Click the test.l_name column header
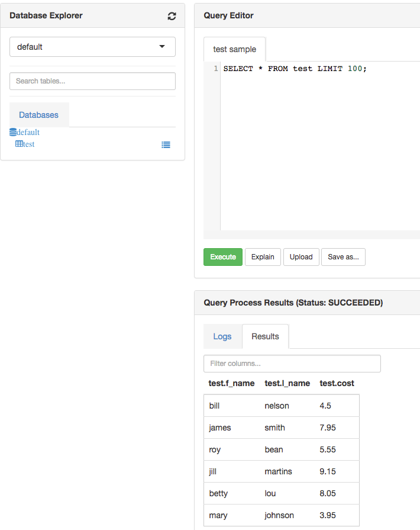 click(x=287, y=383)
